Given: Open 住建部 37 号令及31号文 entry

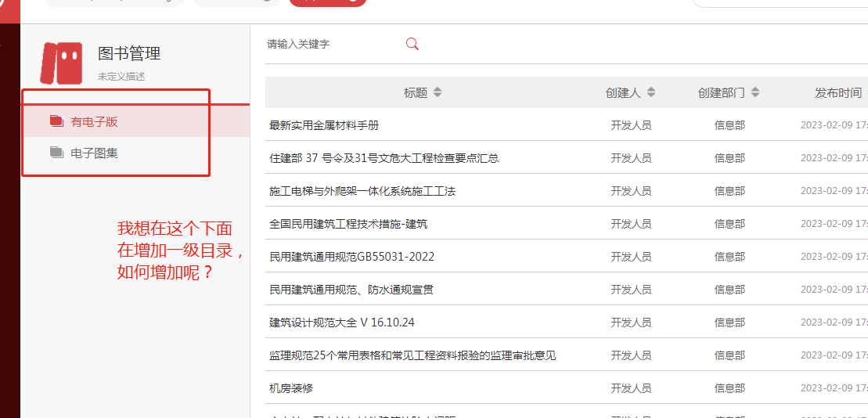Looking at the screenshot, I should tap(384, 158).
